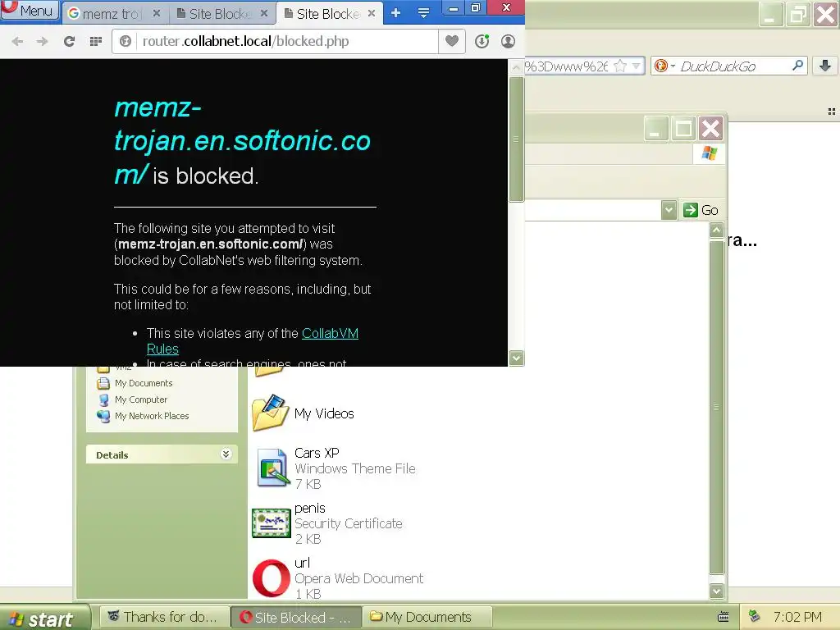The width and height of the screenshot is (840, 630).
Task: Click the Start button
Action: [x=44, y=619]
